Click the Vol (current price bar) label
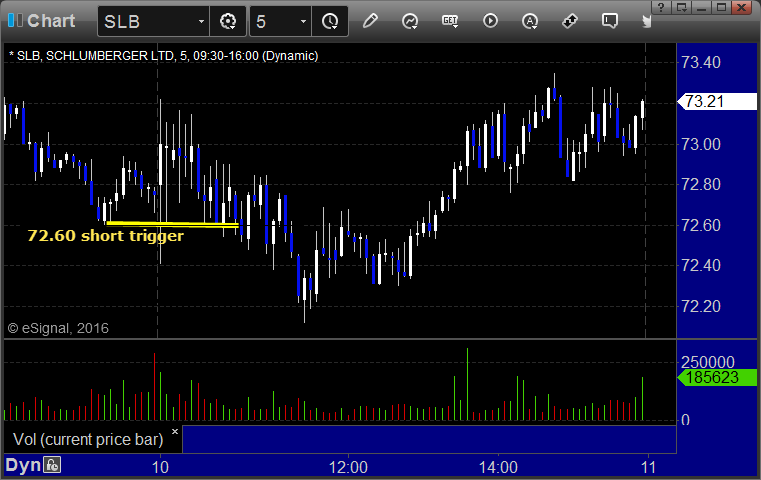This screenshot has height=480, width=761. 88,439
